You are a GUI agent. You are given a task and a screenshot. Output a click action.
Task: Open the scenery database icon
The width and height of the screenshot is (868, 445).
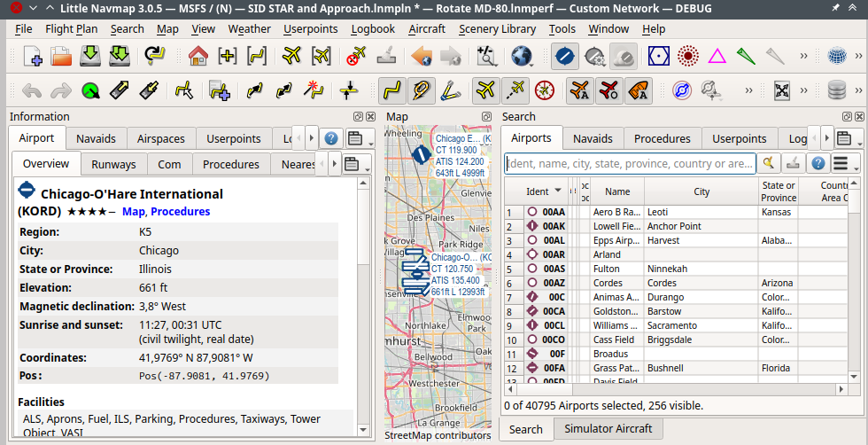pyautogui.click(x=836, y=90)
